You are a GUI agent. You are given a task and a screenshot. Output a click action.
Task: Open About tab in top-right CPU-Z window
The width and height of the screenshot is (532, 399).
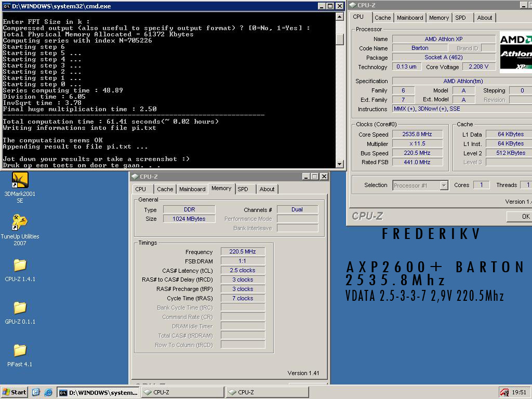(x=485, y=18)
